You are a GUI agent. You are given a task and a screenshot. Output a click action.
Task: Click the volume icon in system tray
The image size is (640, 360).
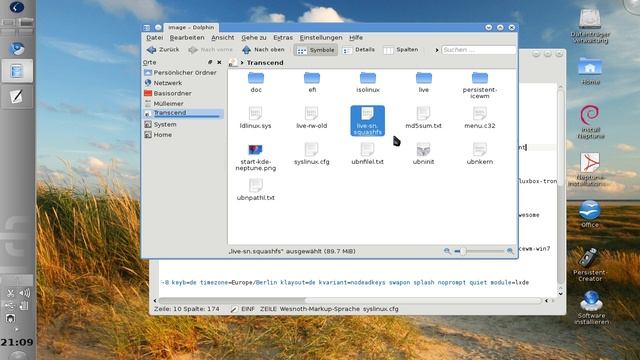(x=24, y=293)
